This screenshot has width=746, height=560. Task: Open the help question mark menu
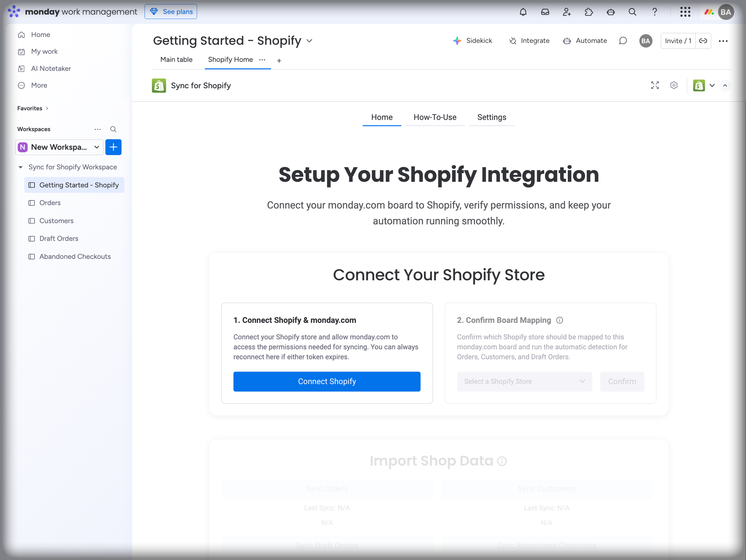[654, 12]
